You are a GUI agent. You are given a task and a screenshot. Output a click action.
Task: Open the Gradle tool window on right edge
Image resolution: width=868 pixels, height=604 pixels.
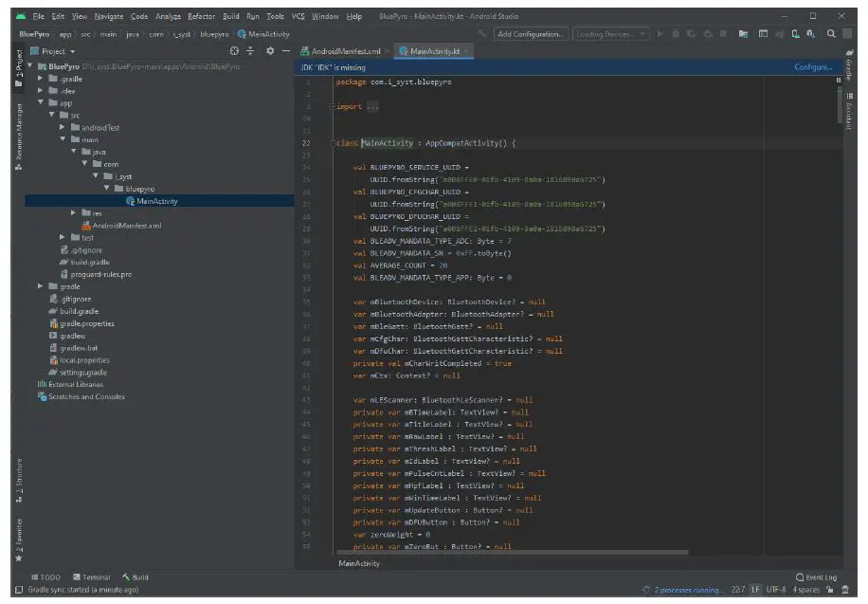[849, 64]
